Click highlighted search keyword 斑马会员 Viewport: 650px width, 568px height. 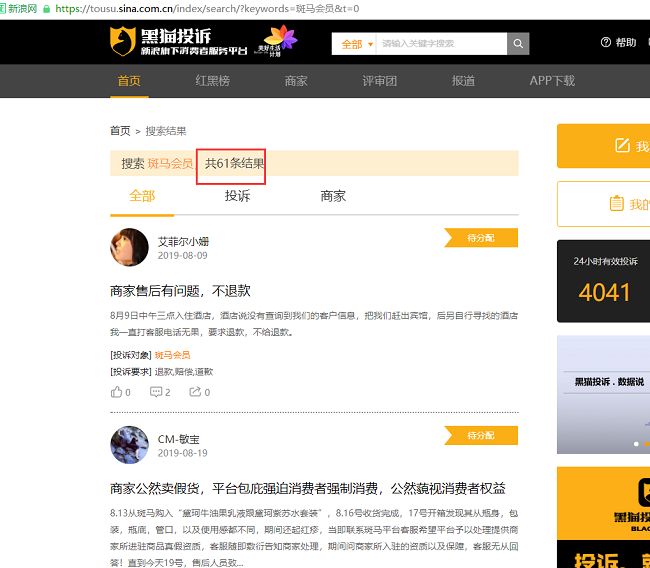tap(170, 163)
